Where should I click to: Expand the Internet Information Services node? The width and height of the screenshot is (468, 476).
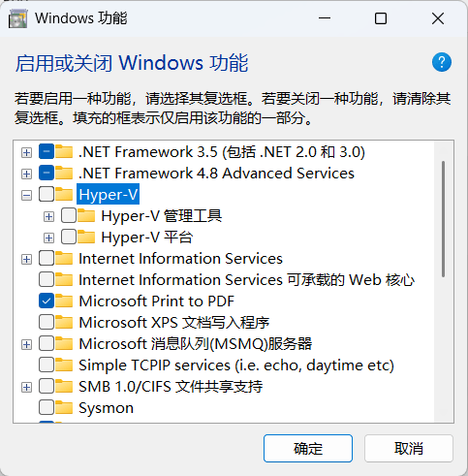26,259
